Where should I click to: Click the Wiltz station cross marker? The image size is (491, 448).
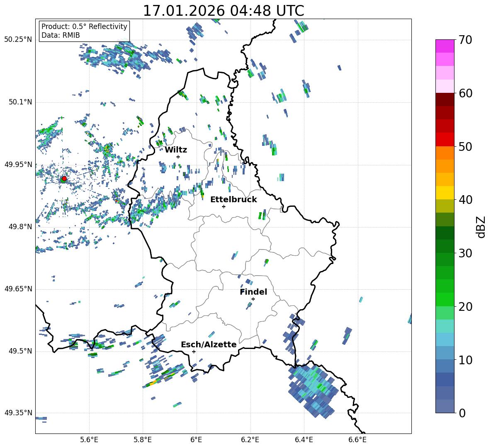coord(178,157)
